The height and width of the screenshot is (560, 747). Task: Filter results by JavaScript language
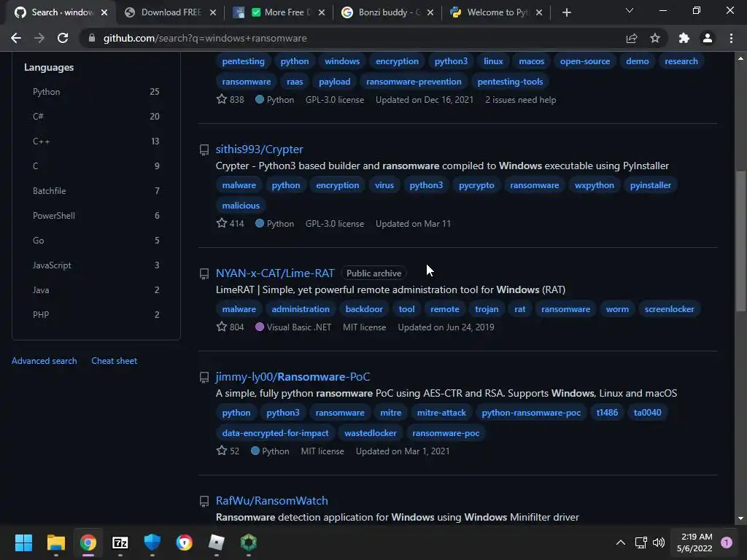96,265
